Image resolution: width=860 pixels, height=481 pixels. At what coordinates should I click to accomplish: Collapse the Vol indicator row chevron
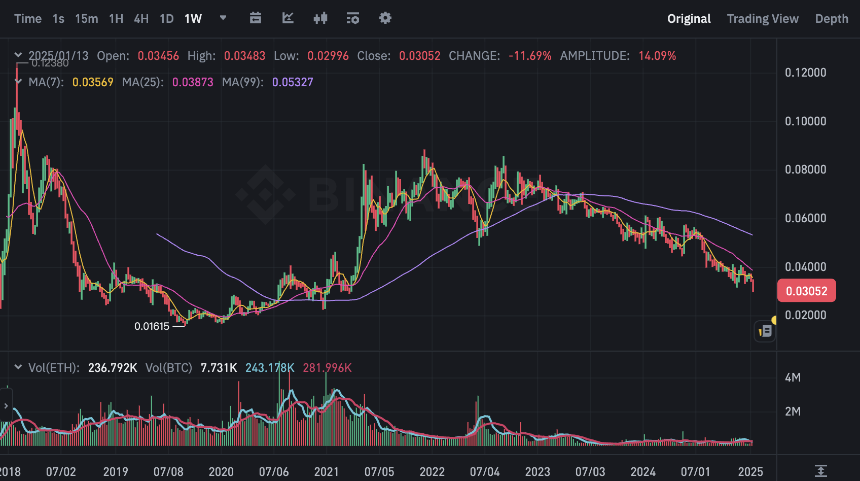click(18, 367)
